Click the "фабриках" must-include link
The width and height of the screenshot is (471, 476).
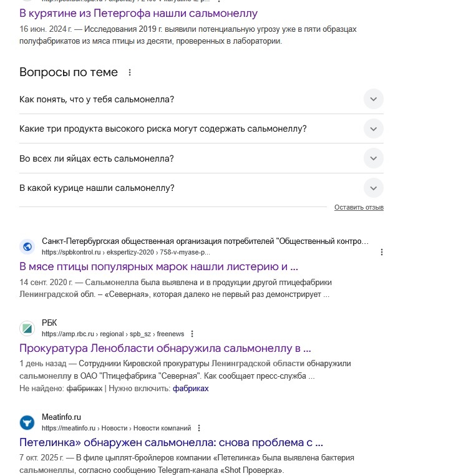pos(191,388)
